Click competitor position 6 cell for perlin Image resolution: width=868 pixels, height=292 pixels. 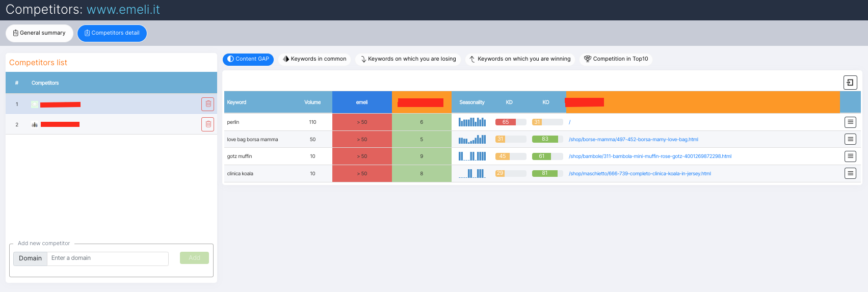(422, 122)
